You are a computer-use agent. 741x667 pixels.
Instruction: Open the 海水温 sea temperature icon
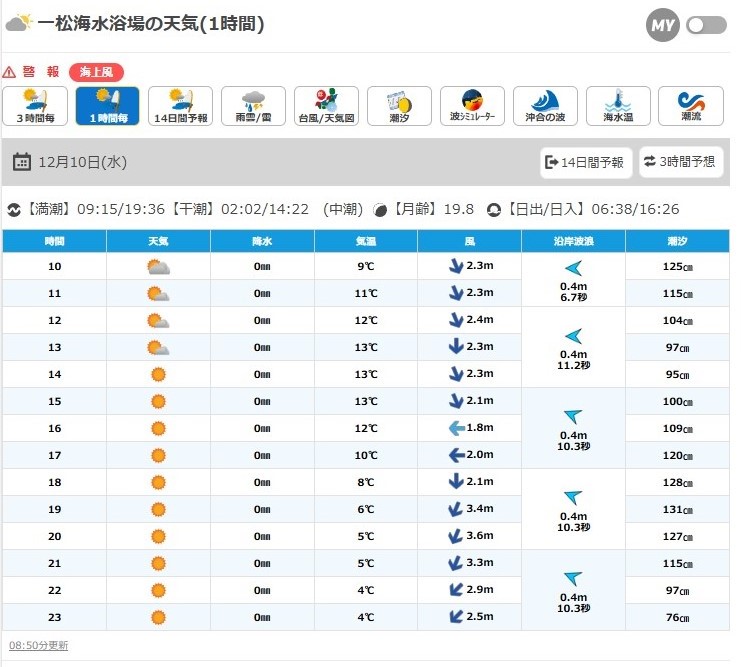(619, 106)
